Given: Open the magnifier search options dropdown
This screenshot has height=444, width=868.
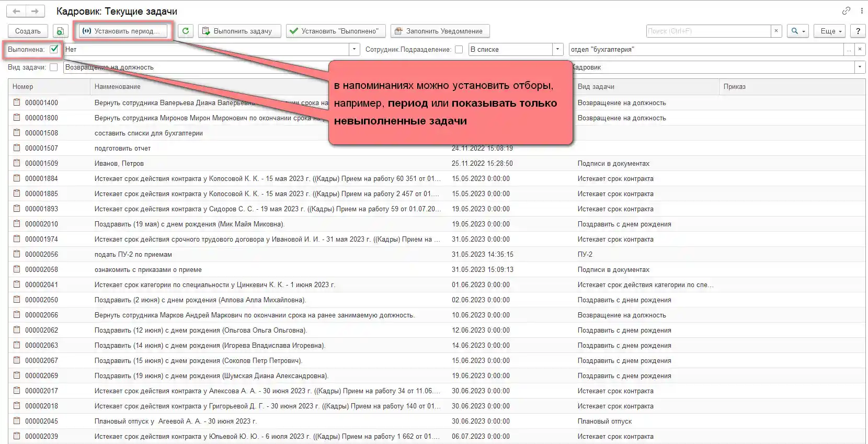Looking at the screenshot, I should pos(798,31).
